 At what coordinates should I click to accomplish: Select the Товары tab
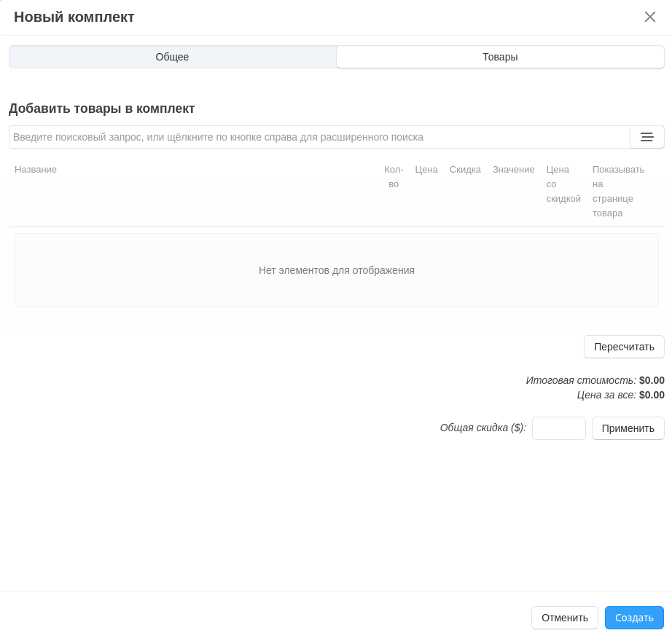point(500,57)
